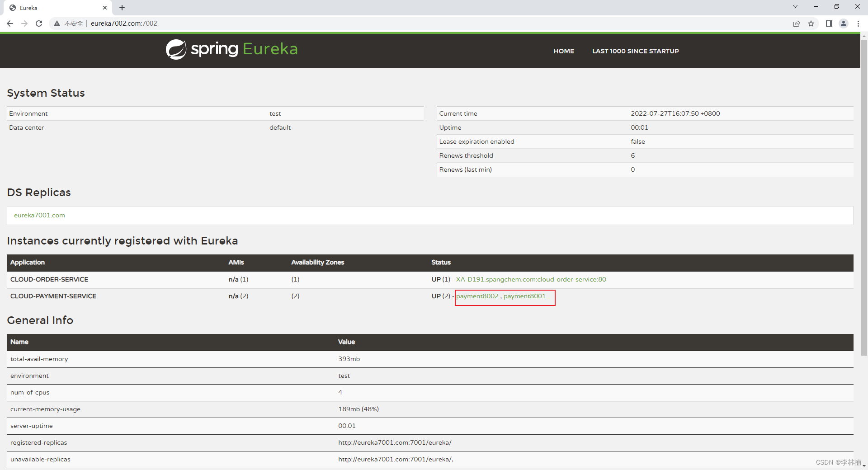Open the tab search chevron

pyautogui.click(x=795, y=7)
